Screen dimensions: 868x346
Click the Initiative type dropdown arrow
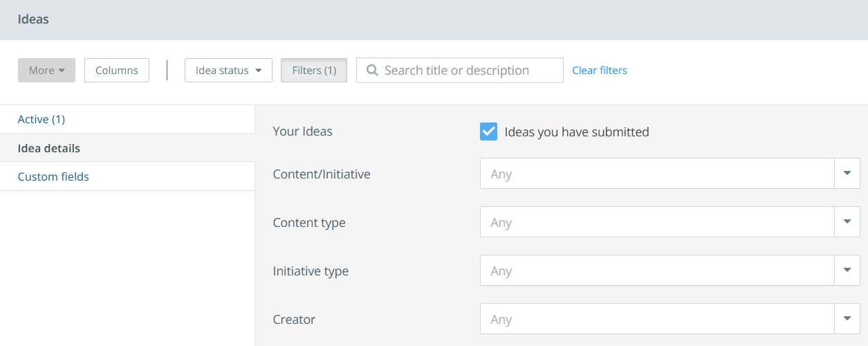click(x=847, y=271)
